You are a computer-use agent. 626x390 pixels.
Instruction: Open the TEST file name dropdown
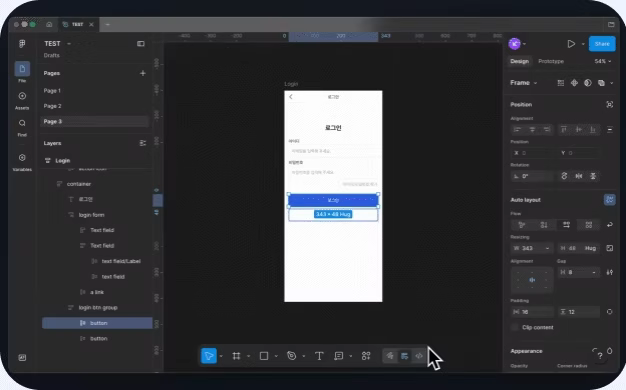(69, 44)
